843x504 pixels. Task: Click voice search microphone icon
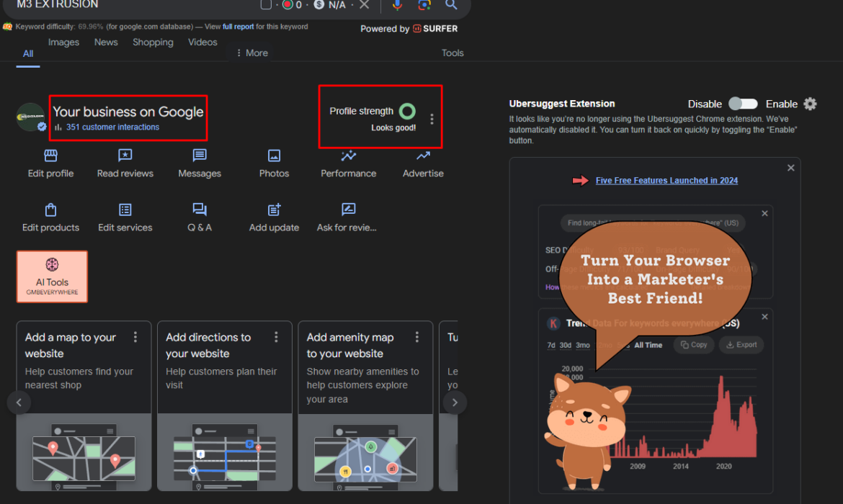point(397,4)
